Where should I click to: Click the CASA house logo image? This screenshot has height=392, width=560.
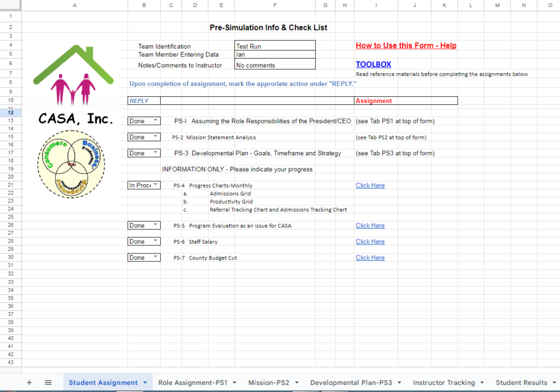click(x=73, y=75)
